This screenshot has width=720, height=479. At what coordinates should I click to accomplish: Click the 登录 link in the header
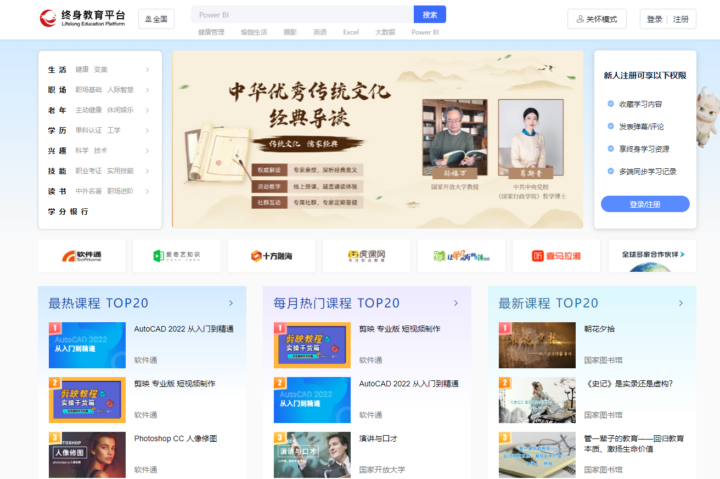tap(654, 19)
